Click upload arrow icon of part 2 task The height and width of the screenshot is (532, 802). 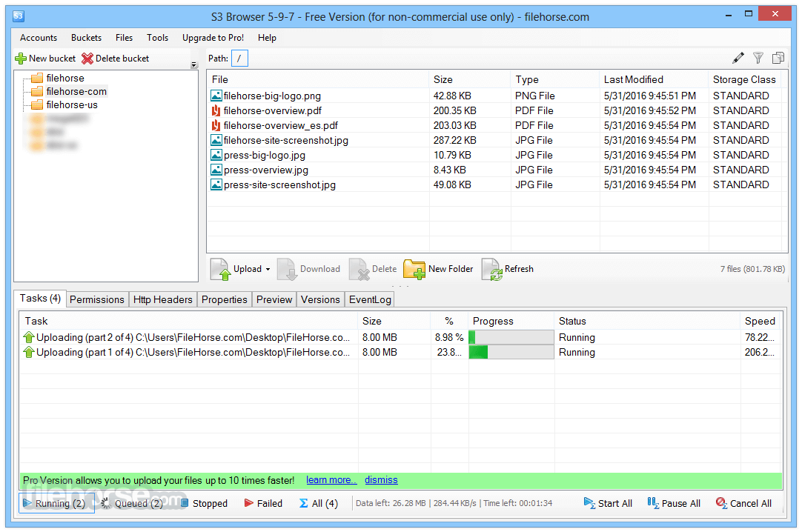pos(29,337)
